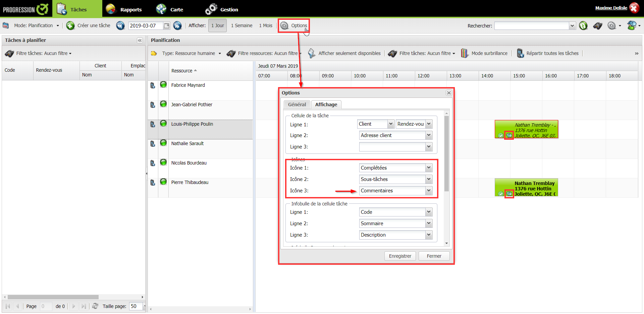Switch to the Général tab
644x314 pixels.
tap(297, 105)
